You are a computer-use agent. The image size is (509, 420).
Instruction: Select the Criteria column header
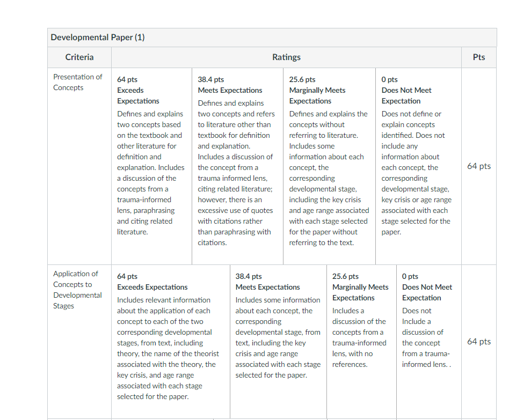pos(79,57)
